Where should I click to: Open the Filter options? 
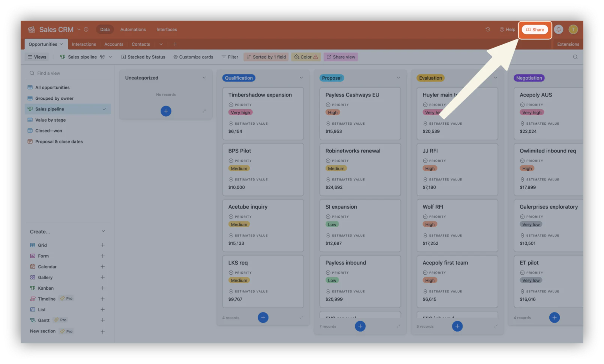tap(230, 57)
